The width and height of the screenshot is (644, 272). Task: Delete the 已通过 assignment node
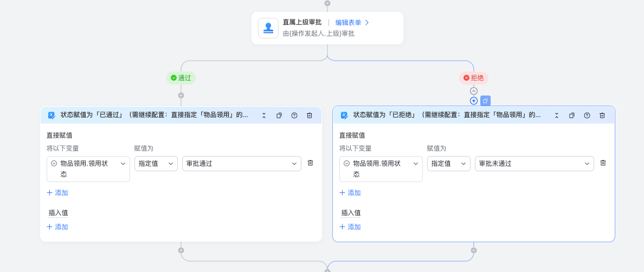[x=310, y=116]
